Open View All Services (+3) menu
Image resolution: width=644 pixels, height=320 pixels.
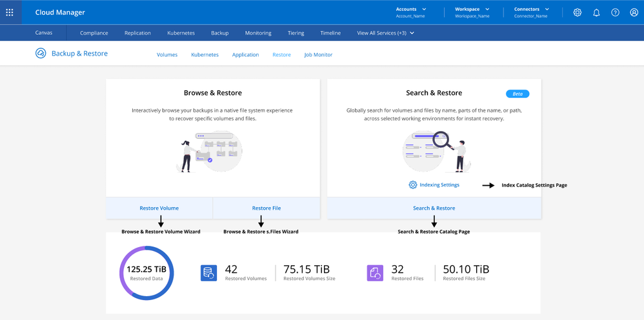385,33
